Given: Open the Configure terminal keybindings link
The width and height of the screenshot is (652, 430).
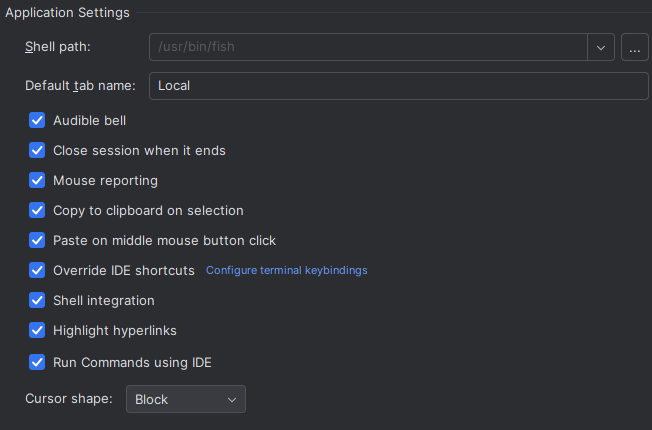Looking at the screenshot, I should (x=286, y=270).
